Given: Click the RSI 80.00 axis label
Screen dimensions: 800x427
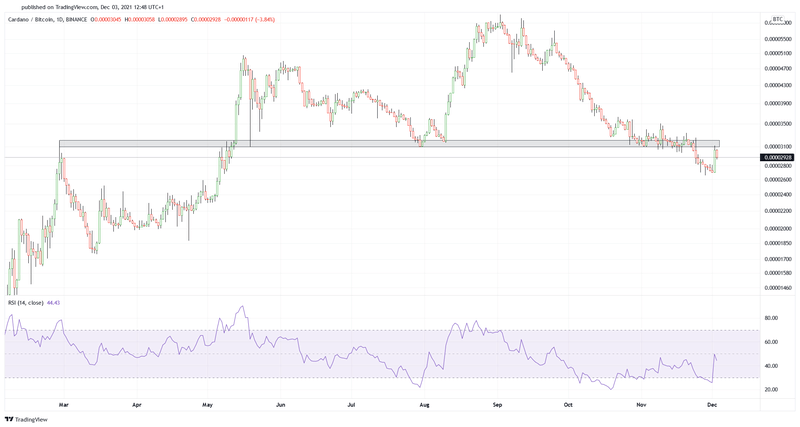Looking at the screenshot, I should click(x=771, y=318).
